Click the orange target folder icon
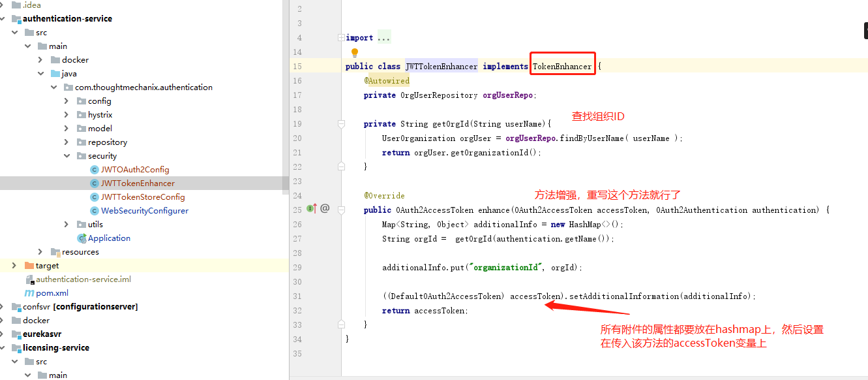 (29, 266)
